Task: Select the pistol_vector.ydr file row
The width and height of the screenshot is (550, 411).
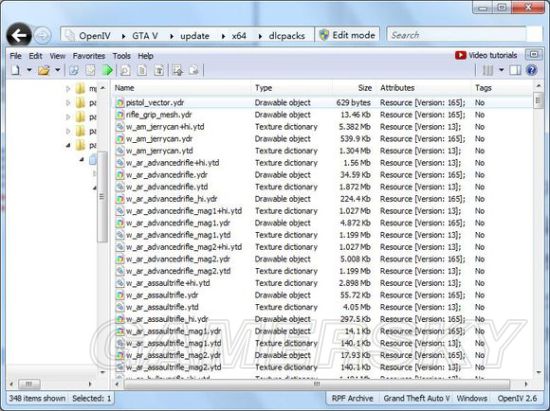Action: click(x=322, y=103)
